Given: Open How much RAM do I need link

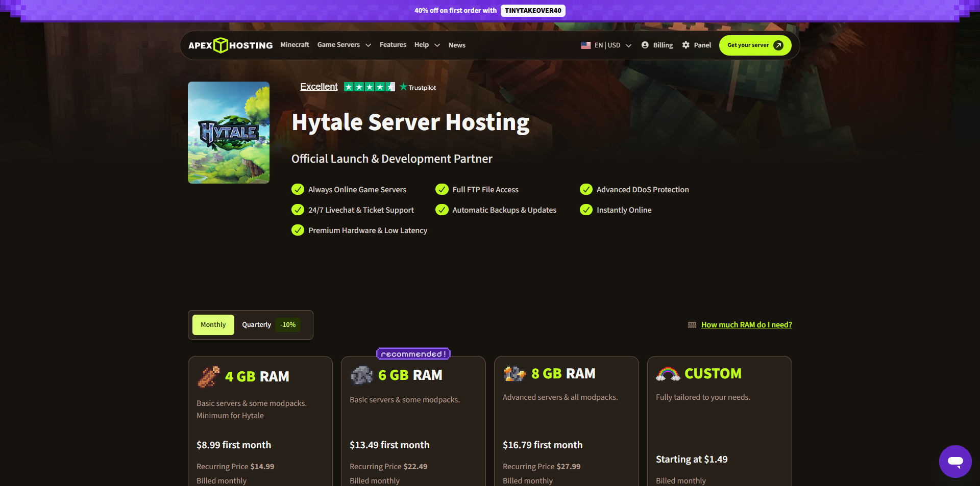Looking at the screenshot, I should pyautogui.click(x=747, y=325).
